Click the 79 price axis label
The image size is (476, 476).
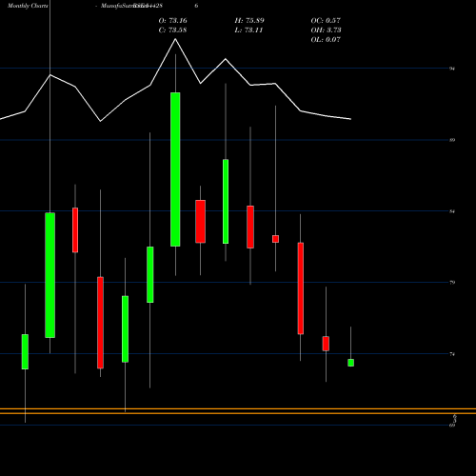click(x=452, y=283)
